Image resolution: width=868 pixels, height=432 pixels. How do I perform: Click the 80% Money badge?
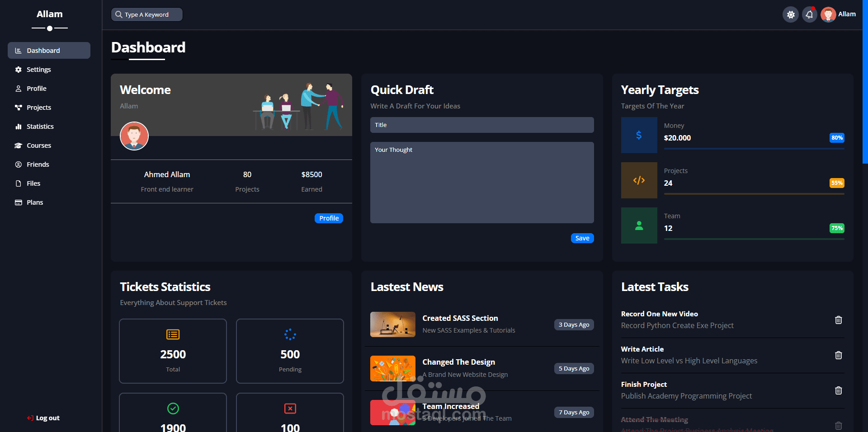pos(837,138)
